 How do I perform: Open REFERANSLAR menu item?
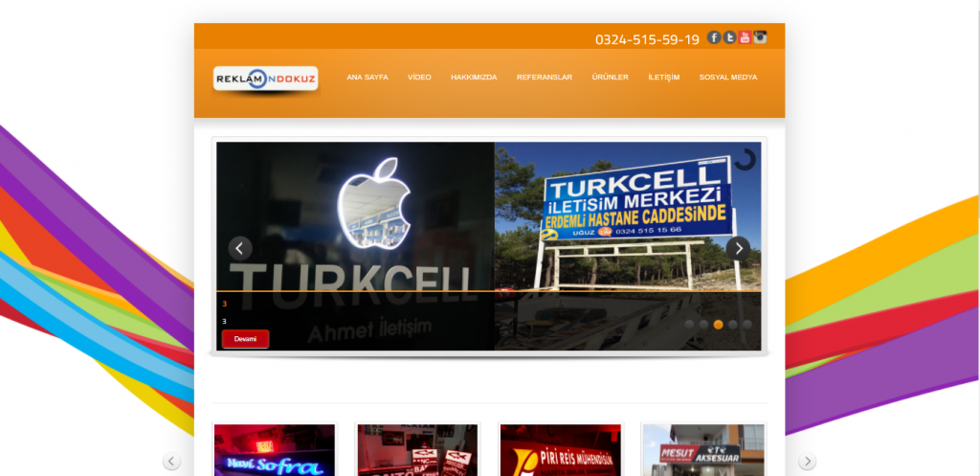(545, 78)
